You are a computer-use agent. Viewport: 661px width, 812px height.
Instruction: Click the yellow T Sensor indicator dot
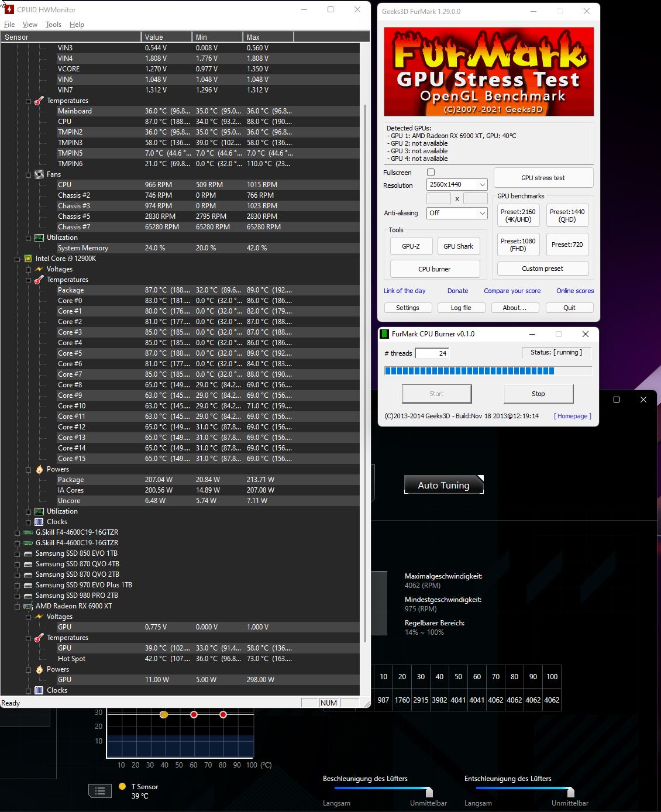coord(122,787)
